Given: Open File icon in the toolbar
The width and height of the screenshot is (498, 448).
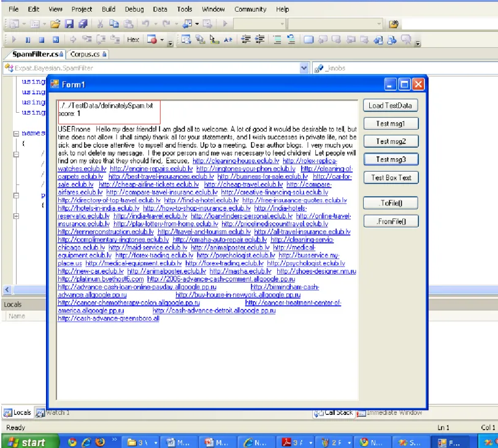Looking at the screenshot, I should pos(55,24).
